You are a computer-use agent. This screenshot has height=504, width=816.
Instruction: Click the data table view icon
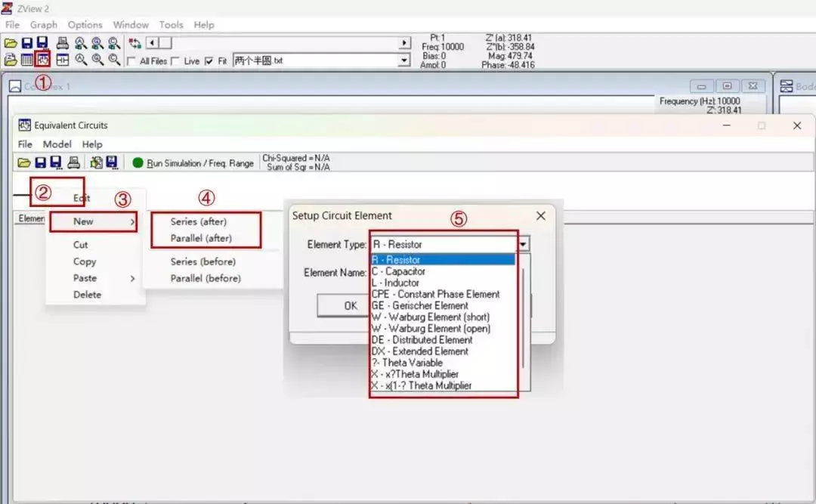(x=27, y=60)
